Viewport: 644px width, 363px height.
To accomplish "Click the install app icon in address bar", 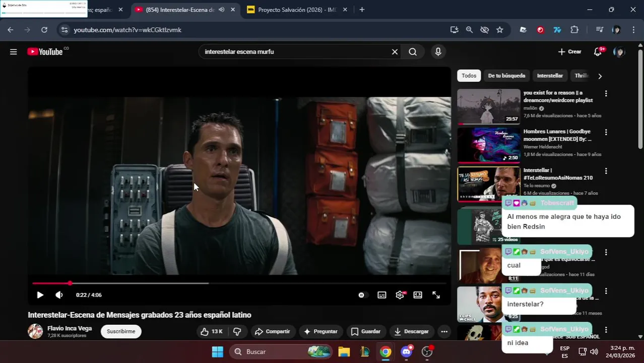I will pos(454,30).
